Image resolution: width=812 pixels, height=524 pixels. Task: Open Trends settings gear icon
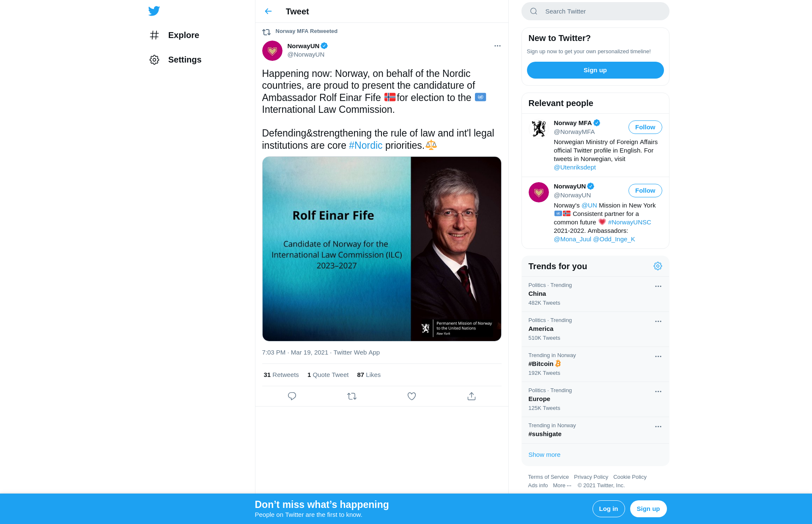tap(658, 266)
